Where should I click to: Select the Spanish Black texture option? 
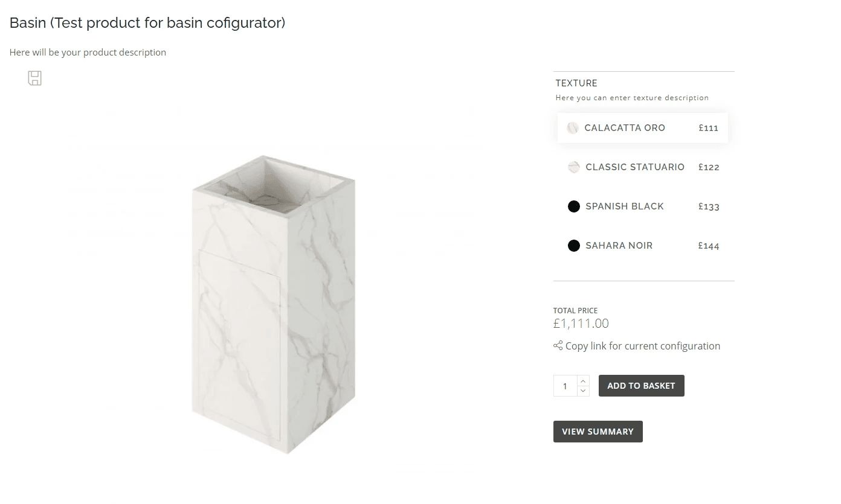pyautogui.click(x=624, y=206)
